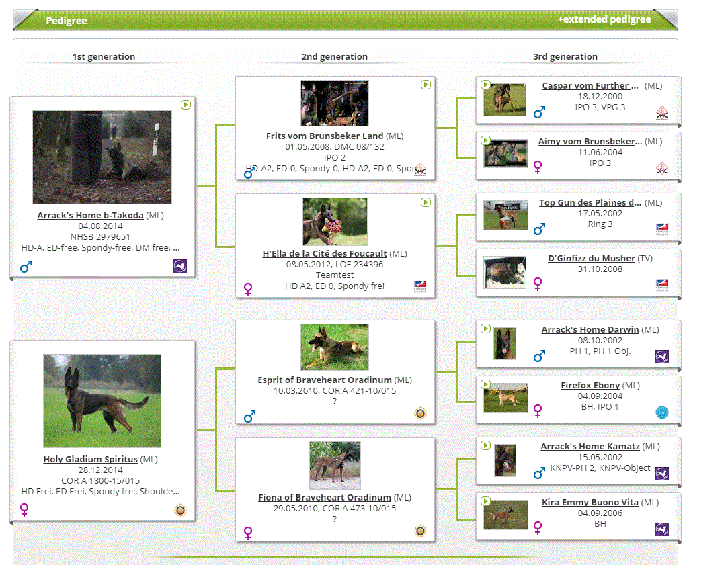Open Fiona of Braveheart Oradinum link
The width and height of the screenshot is (728, 565).
(x=325, y=498)
